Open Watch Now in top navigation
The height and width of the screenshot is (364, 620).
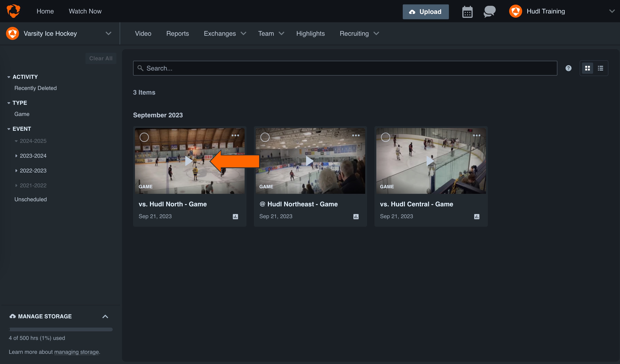(85, 11)
